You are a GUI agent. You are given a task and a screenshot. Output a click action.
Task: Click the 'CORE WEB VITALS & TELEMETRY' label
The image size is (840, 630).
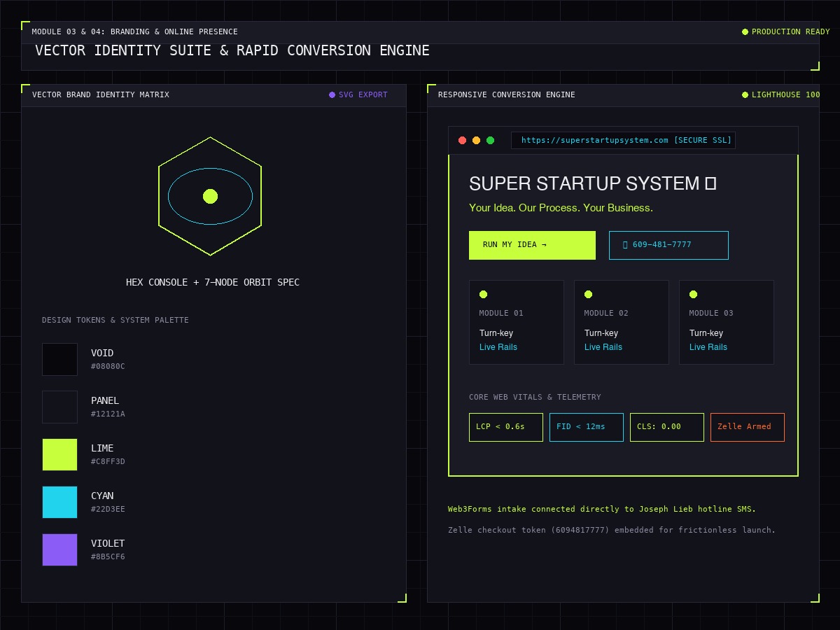(535, 397)
